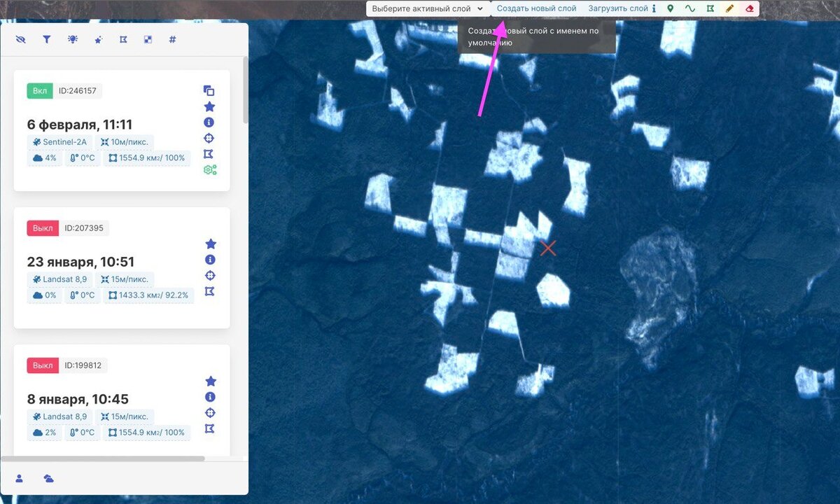Select the green curved line tool
This screenshot has height=504, width=840.
[689, 8]
